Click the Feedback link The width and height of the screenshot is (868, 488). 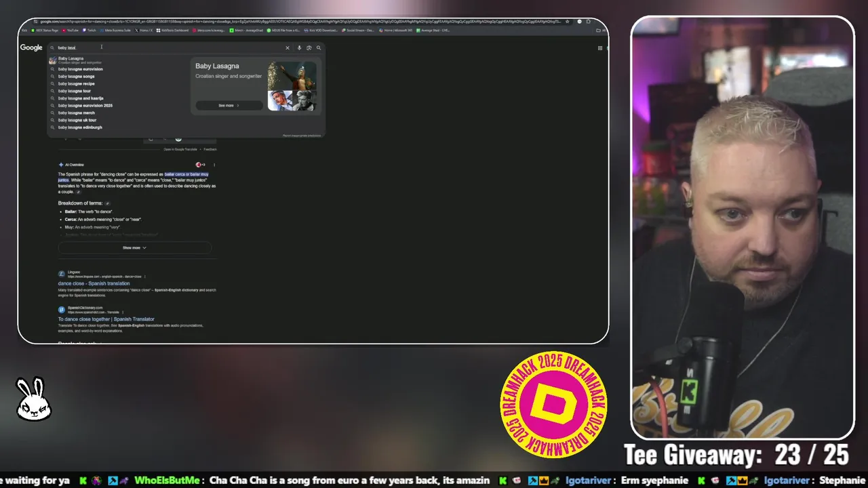(210, 149)
